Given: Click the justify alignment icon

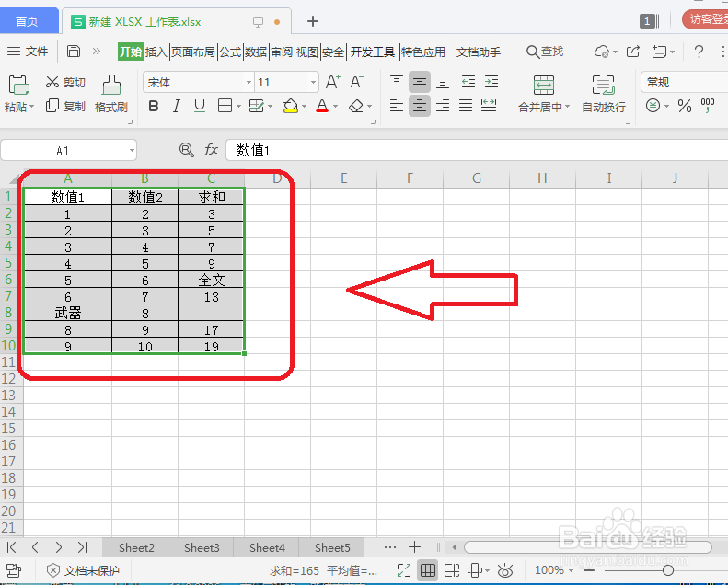Looking at the screenshot, I should 466,106.
